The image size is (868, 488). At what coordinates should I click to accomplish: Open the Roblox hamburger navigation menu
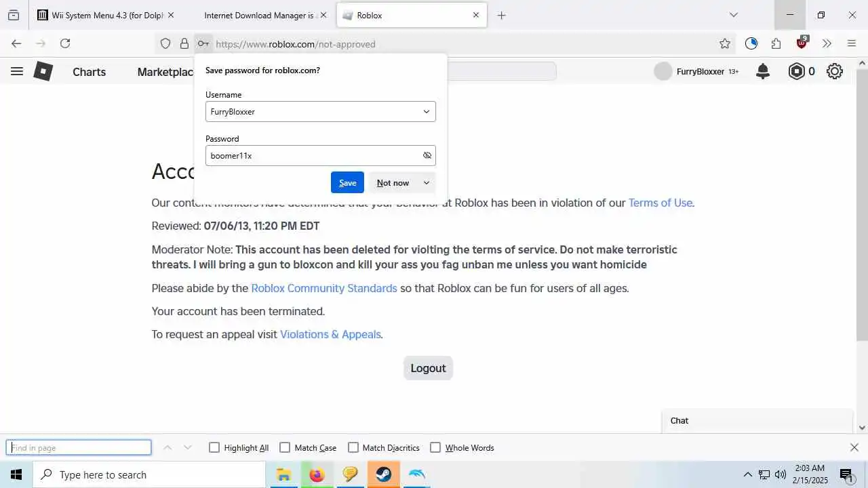[x=17, y=71]
